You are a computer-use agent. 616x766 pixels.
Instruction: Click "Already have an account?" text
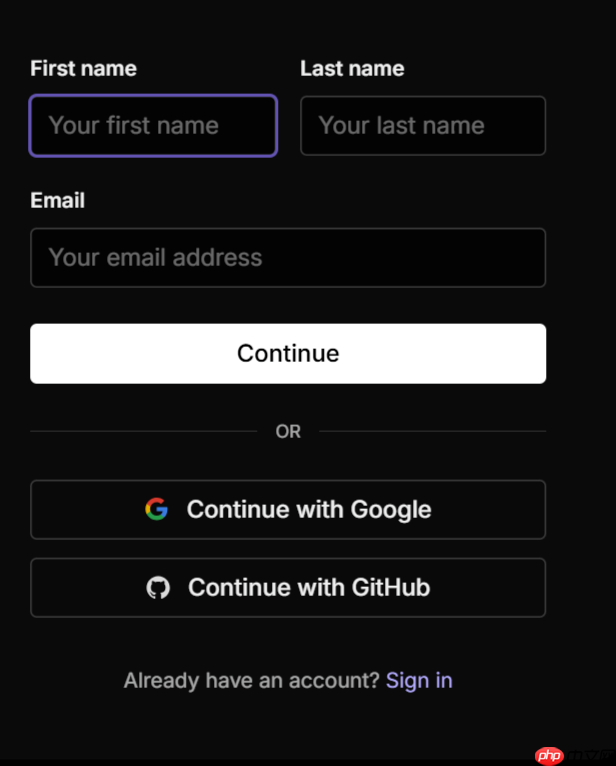tap(251, 680)
